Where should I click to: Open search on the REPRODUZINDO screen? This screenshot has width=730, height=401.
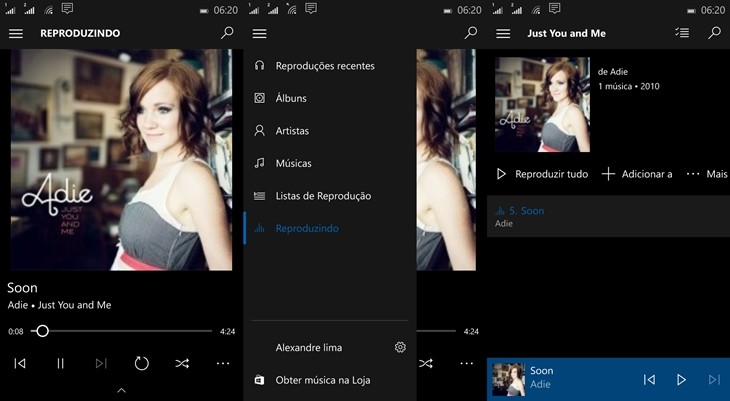pos(227,33)
